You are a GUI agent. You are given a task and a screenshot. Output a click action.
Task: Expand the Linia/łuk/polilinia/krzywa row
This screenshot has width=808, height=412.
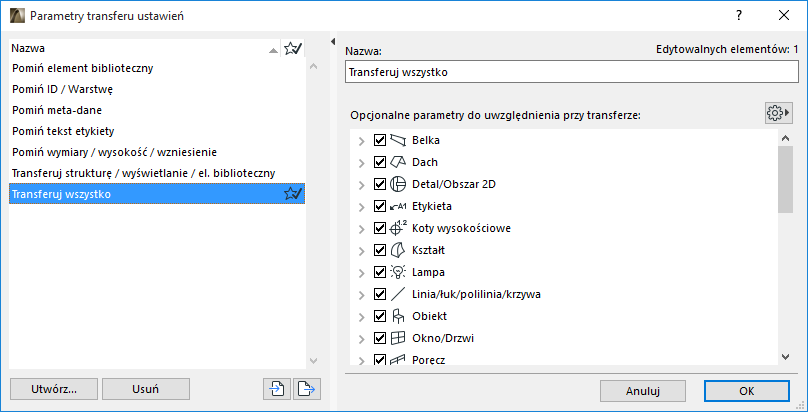coord(361,294)
